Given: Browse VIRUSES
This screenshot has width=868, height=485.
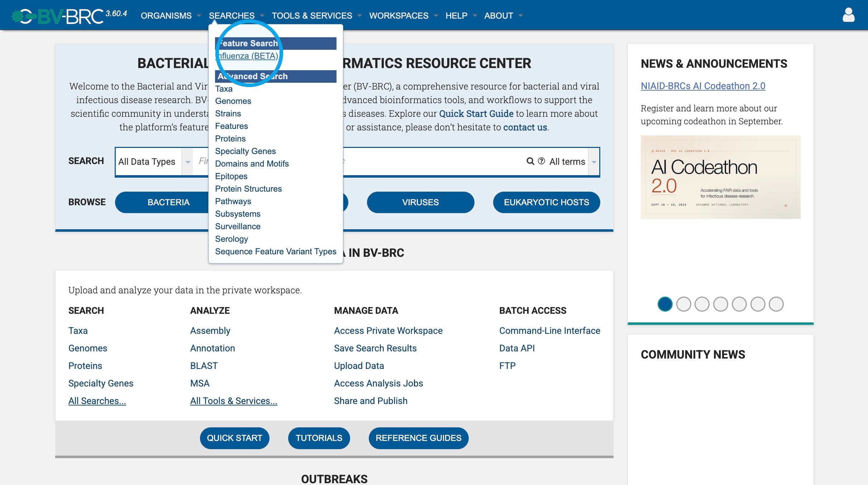Looking at the screenshot, I should pyautogui.click(x=420, y=202).
